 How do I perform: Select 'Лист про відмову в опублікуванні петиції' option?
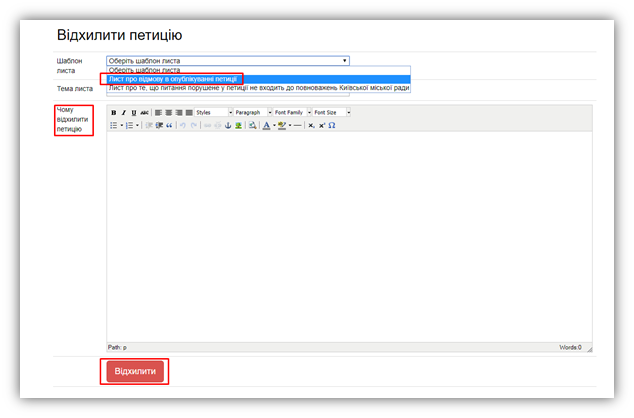173,79
